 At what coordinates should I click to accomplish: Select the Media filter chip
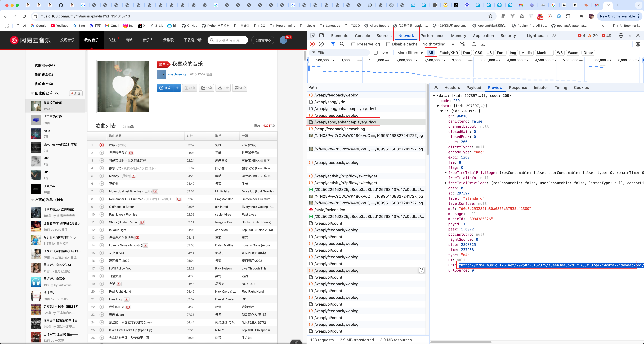point(526,53)
